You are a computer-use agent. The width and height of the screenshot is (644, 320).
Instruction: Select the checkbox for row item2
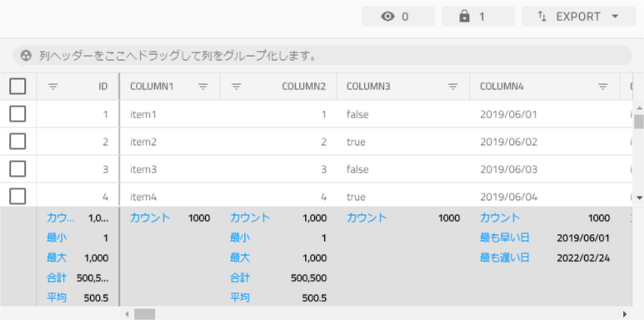pyautogui.click(x=17, y=142)
